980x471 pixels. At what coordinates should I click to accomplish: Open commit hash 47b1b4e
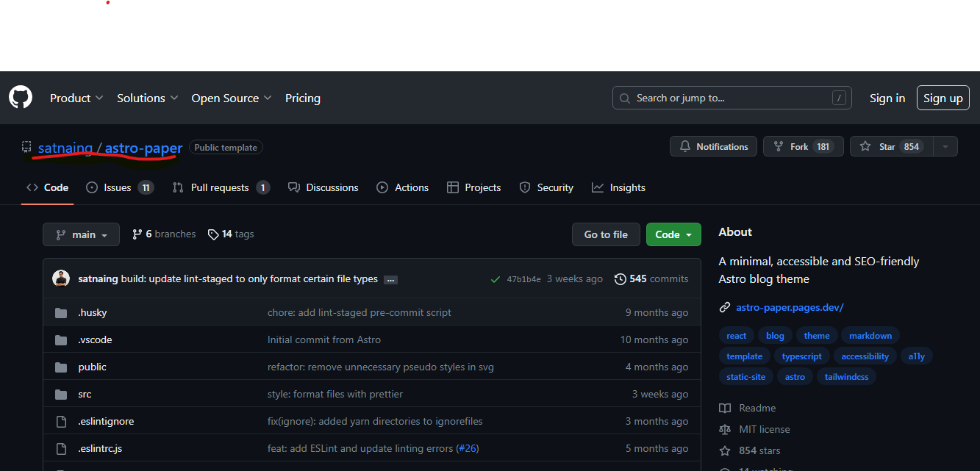(523, 279)
